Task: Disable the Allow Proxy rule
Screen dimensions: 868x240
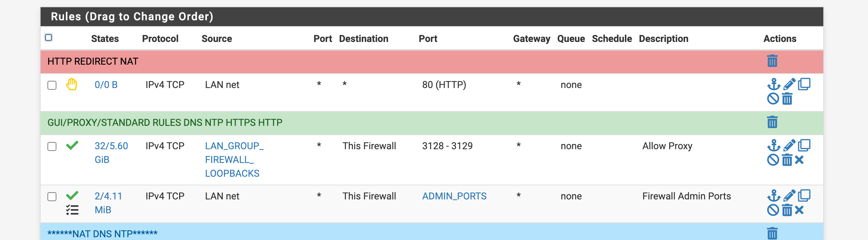Action: click(773, 160)
